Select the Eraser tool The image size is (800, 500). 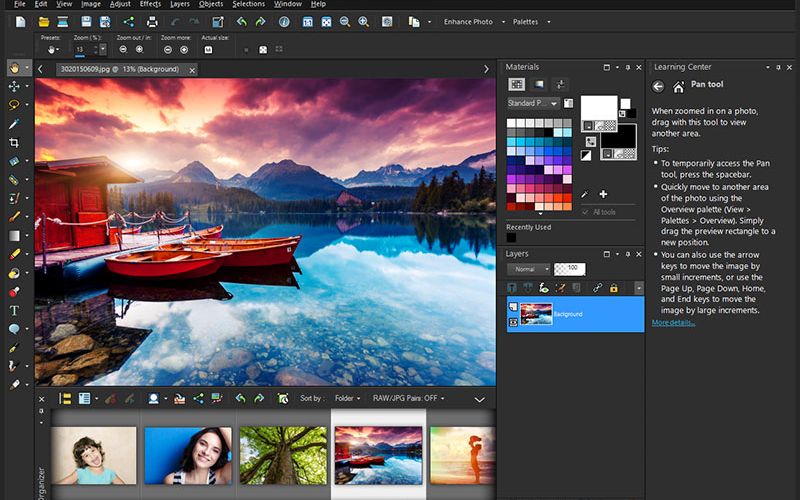14,254
